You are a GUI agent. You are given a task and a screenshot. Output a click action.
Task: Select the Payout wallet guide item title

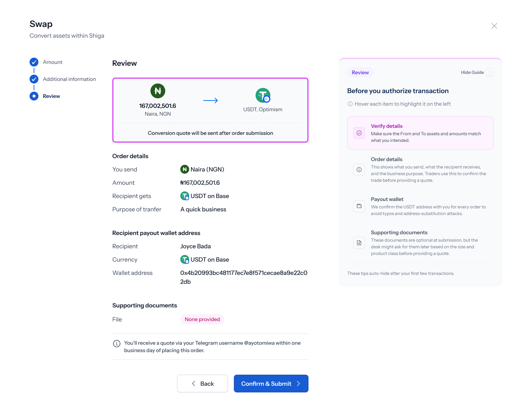[x=387, y=199]
